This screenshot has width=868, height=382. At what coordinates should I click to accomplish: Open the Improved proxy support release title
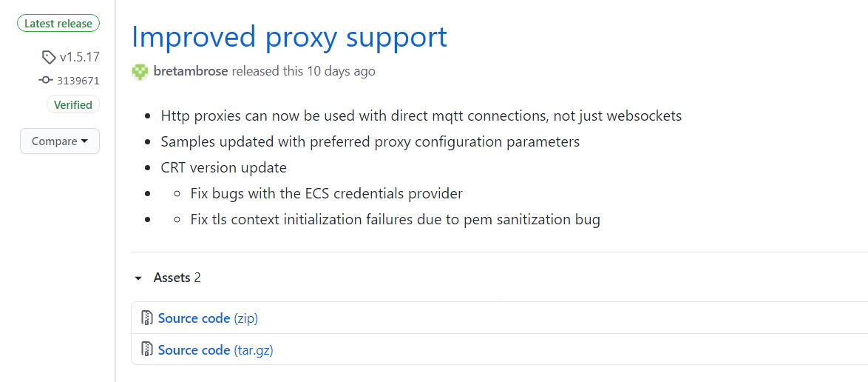point(289,37)
